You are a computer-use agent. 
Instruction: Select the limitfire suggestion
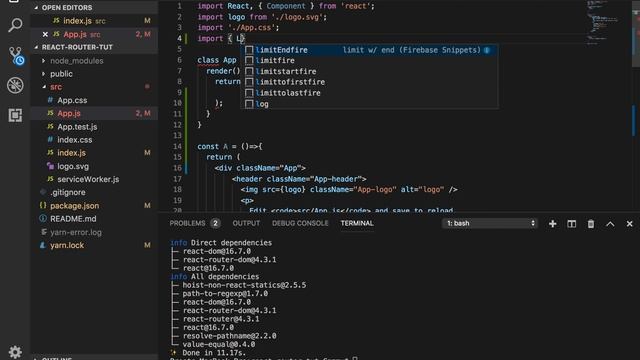coord(369,60)
